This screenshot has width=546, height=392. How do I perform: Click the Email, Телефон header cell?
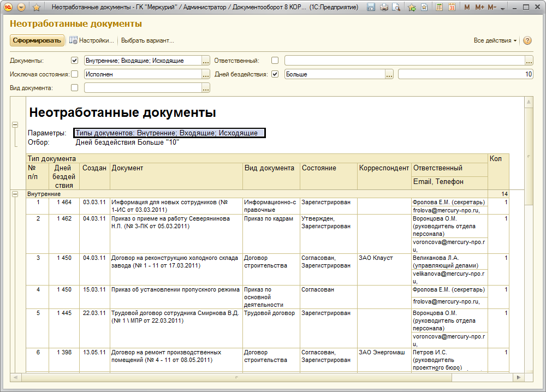449,183
